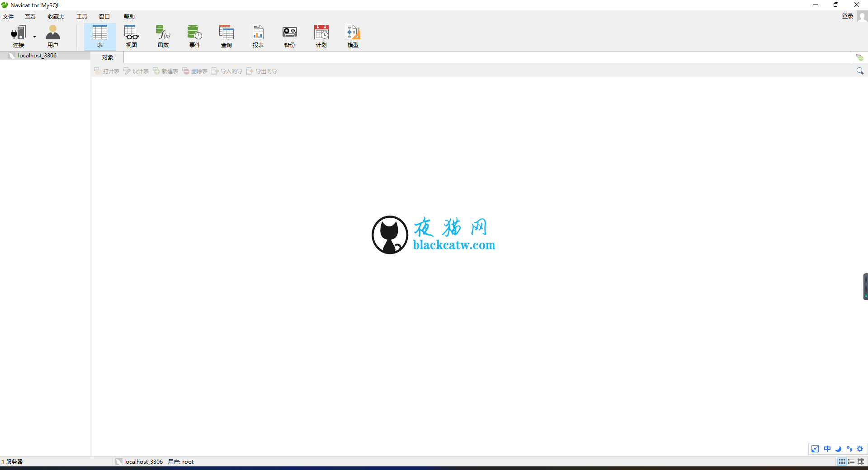The image size is (868, 470).
Task: Open the 模型 model icon
Action: [x=353, y=36]
